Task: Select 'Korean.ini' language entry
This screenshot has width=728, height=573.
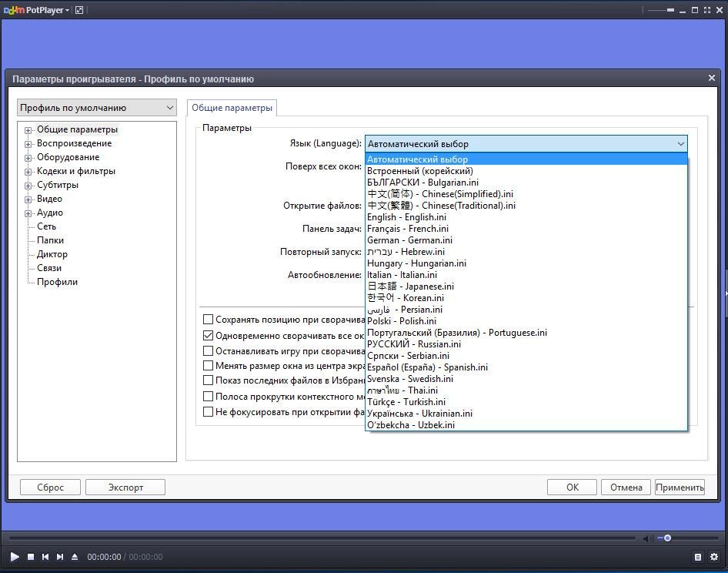Action: pyautogui.click(x=526, y=298)
